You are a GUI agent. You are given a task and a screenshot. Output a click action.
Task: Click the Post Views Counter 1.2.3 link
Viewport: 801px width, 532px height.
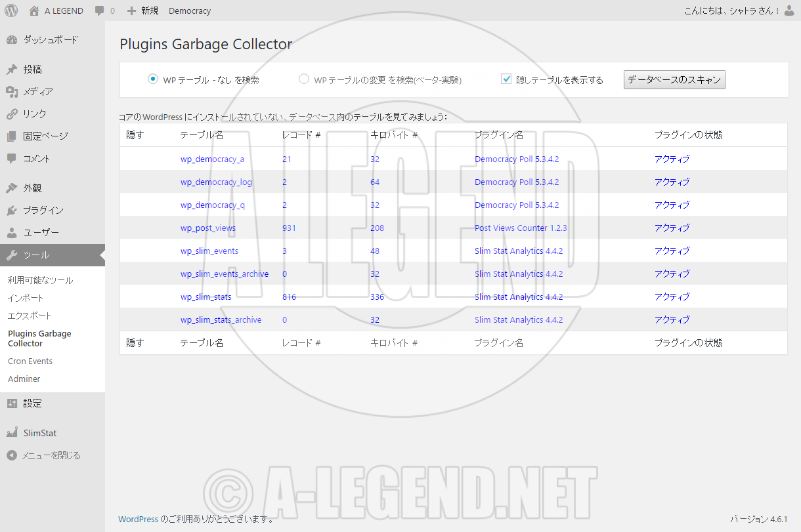520,228
